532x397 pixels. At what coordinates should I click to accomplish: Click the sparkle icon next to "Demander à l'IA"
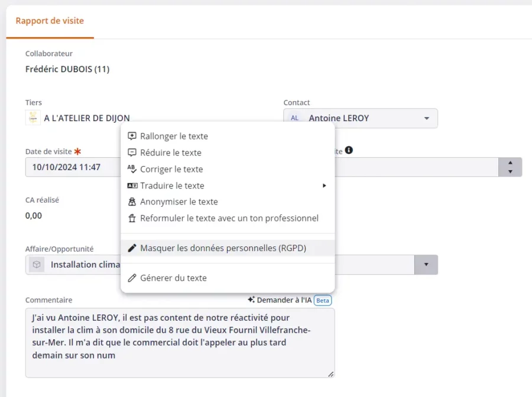(251, 300)
